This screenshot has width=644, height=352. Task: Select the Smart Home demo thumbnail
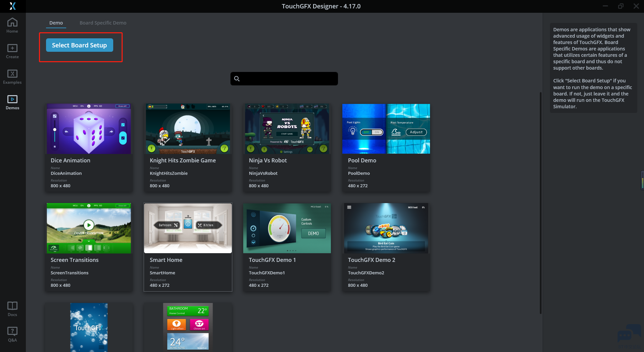pyautogui.click(x=188, y=228)
